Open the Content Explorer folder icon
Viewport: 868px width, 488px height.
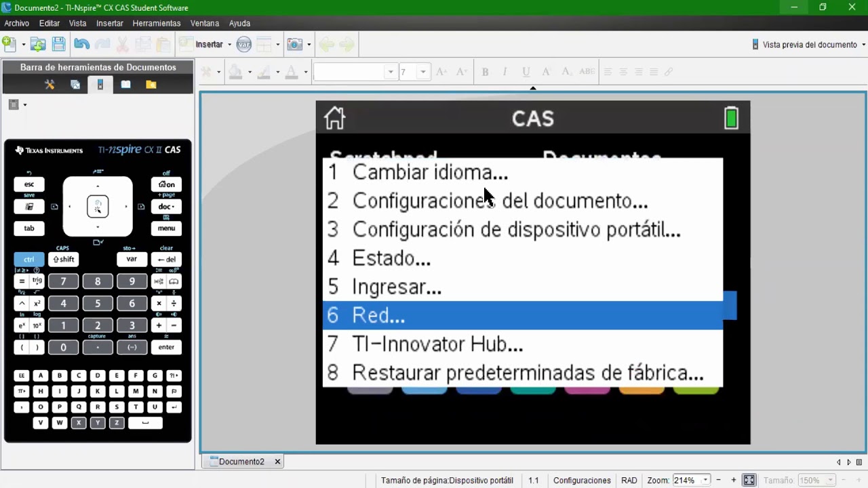[151, 85]
